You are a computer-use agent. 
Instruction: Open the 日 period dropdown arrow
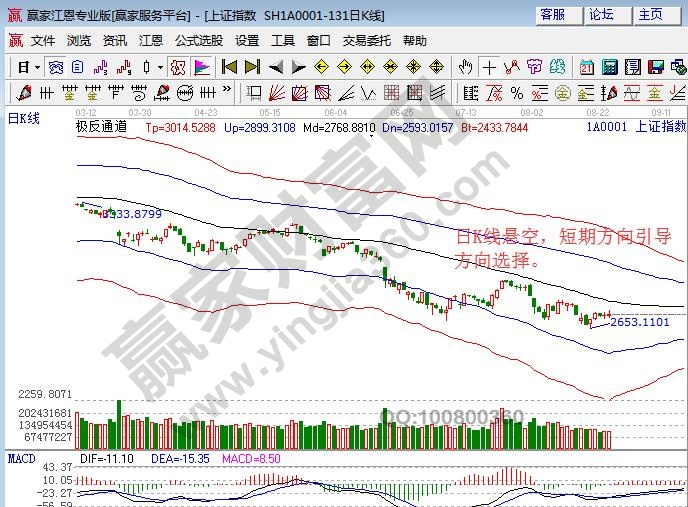(x=38, y=67)
